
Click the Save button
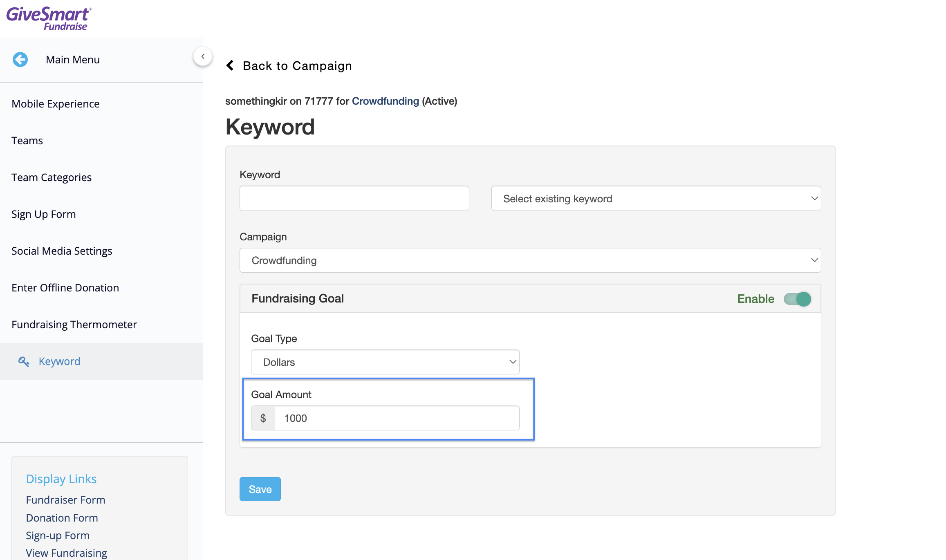click(260, 488)
